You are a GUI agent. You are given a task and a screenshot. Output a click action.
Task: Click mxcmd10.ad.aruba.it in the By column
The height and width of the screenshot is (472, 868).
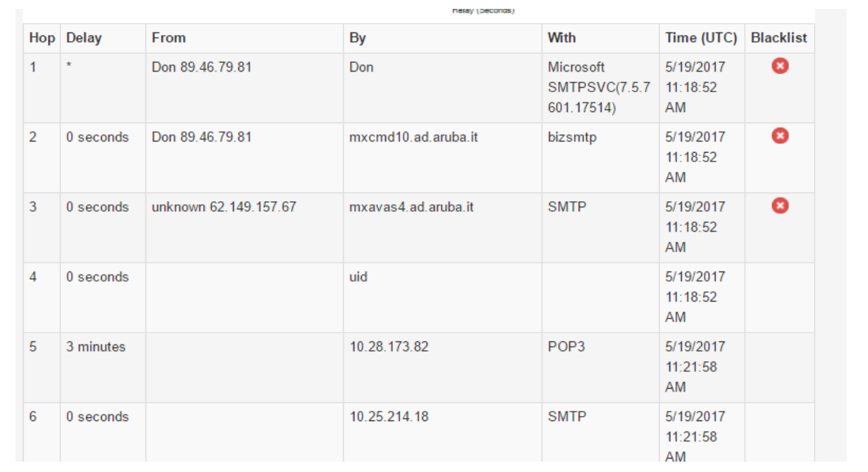coord(413,137)
